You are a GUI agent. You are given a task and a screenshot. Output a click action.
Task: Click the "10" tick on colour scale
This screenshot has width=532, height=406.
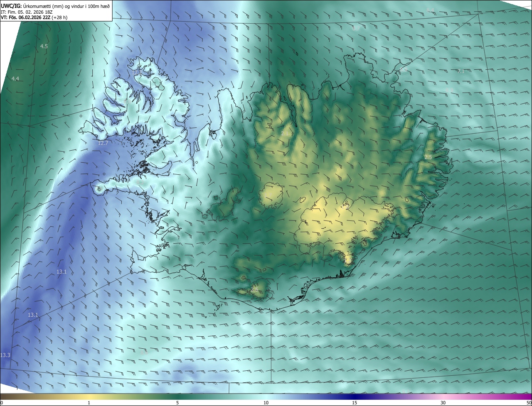266,403
